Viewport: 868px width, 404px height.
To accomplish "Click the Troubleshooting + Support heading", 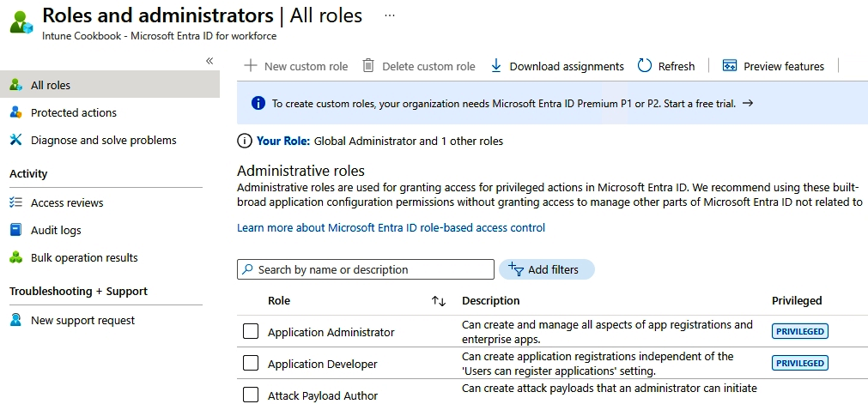I will (x=79, y=291).
